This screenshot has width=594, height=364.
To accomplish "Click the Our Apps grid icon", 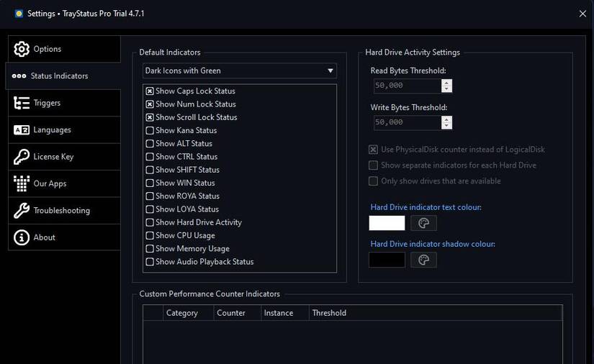I will [x=21, y=183].
